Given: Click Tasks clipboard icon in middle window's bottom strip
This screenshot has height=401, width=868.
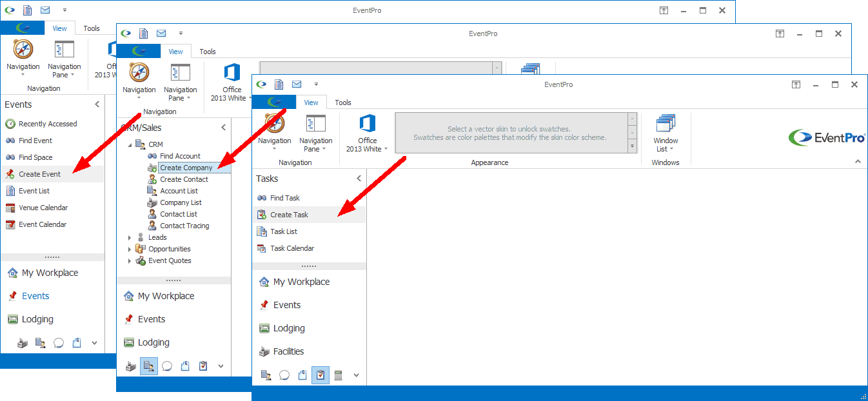Looking at the screenshot, I should pos(203,366).
